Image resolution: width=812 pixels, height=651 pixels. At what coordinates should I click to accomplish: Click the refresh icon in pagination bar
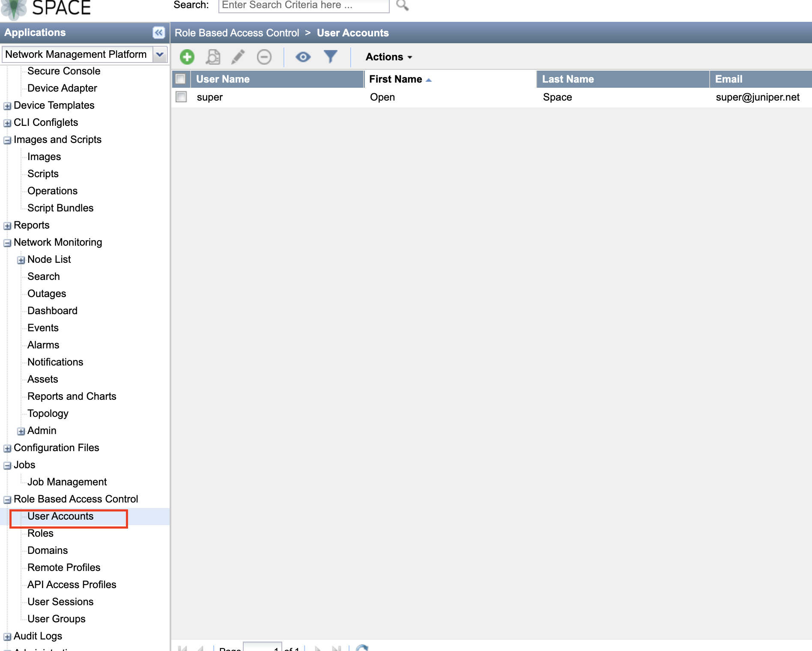click(362, 648)
